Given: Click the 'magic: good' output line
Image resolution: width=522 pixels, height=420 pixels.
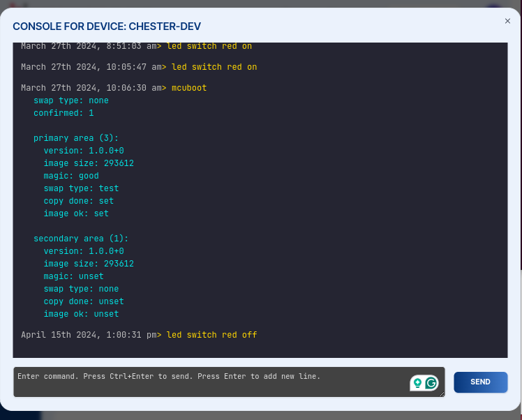Looking at the screenshot, I should [71, 176].
